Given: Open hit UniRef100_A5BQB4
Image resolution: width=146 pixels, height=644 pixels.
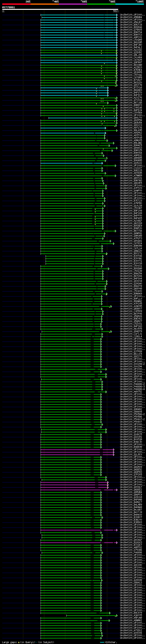Looking at the screenshot, I should [131, 17].
